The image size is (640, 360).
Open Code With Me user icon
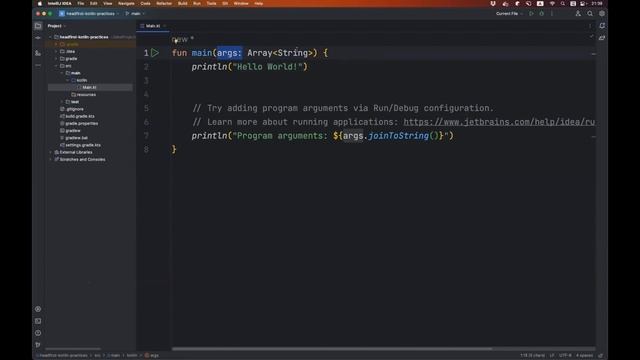pos(578,13)
